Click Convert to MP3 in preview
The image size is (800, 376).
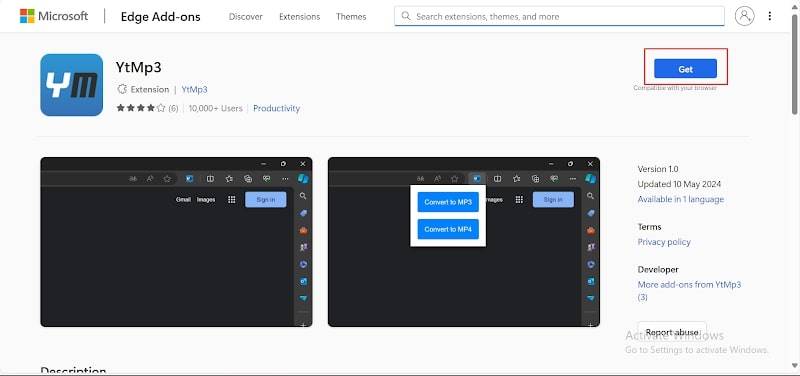[448, 202]
